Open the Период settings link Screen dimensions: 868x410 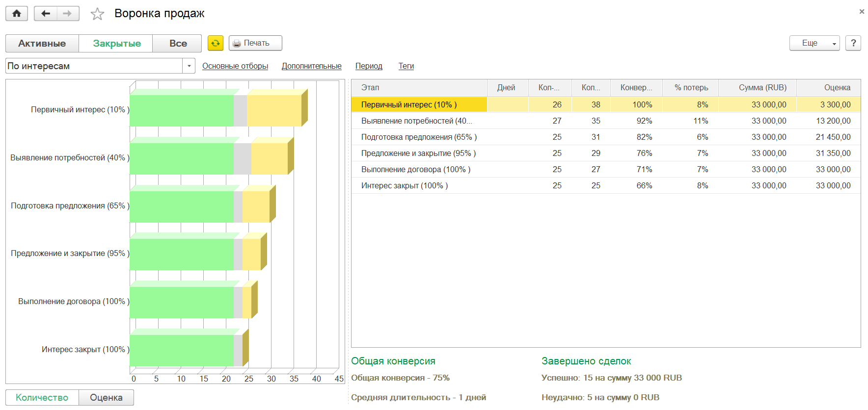(368, 66)
